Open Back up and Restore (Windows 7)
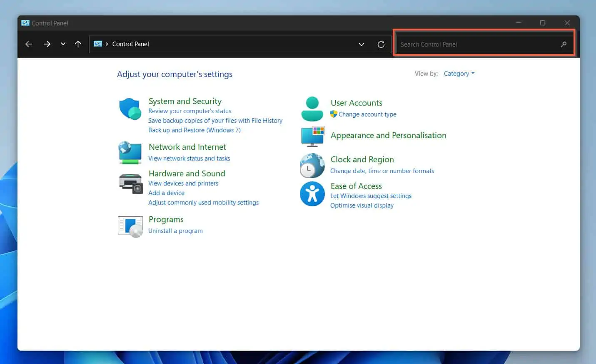 194,130
